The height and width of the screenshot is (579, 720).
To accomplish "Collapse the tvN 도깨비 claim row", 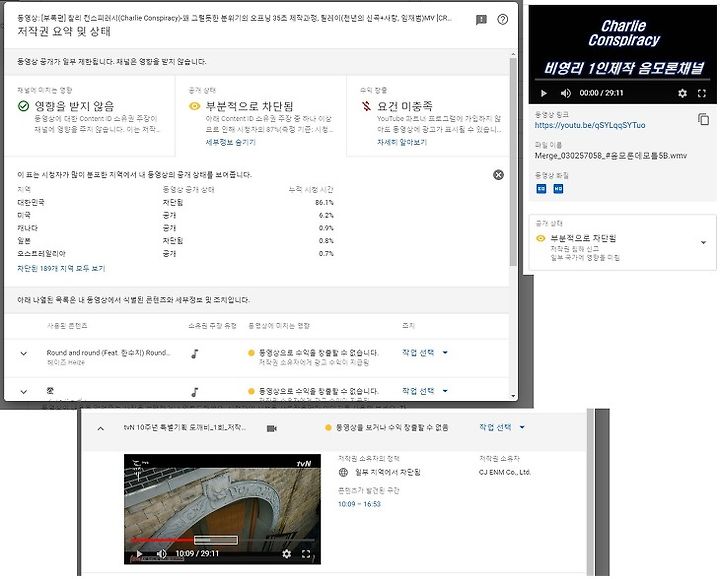I will 101,428.
